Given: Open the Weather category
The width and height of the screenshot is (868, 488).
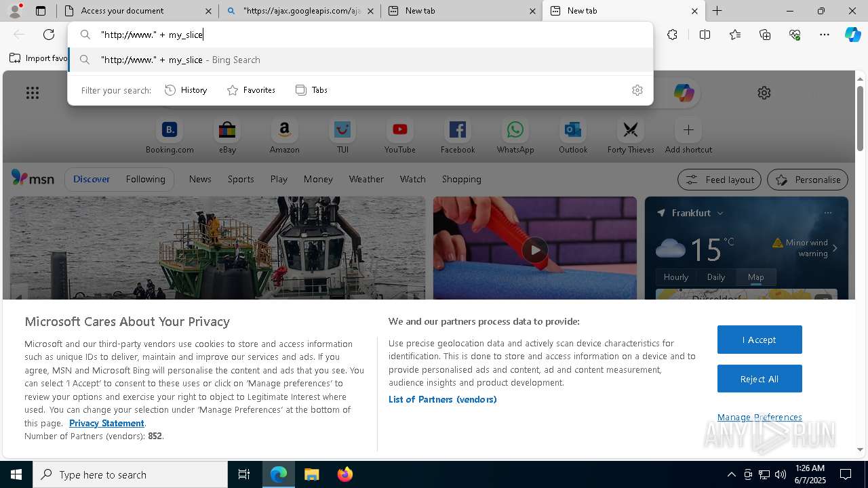Looking at the screenshot, I should tap(366, 179).
